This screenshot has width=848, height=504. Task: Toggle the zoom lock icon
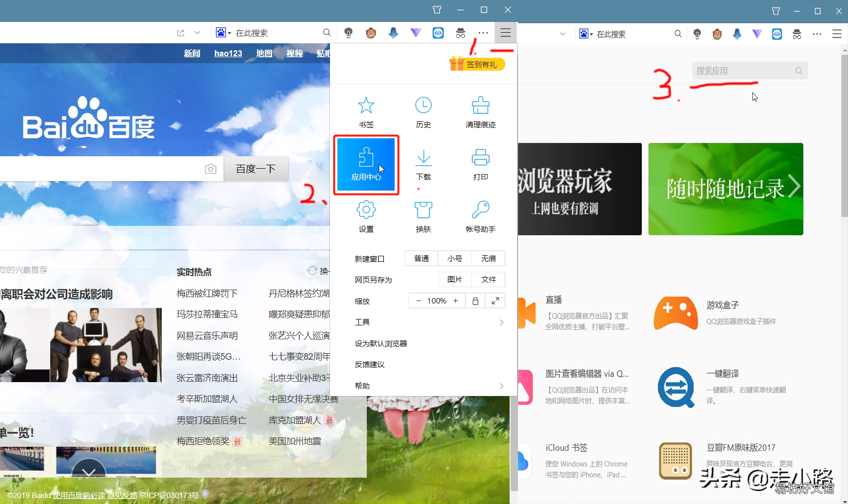(475, 301)
